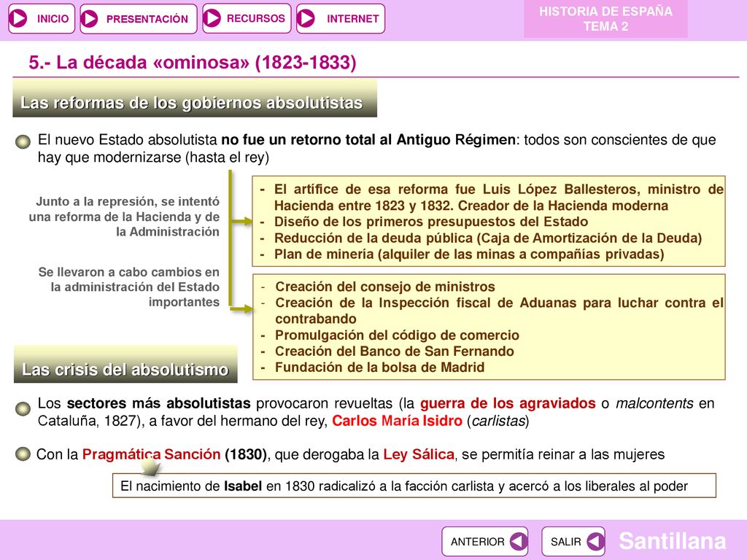Click 'Creación del Banco de San Fernando' line
This screenshot has height=560, width=747.
[395, 351]
